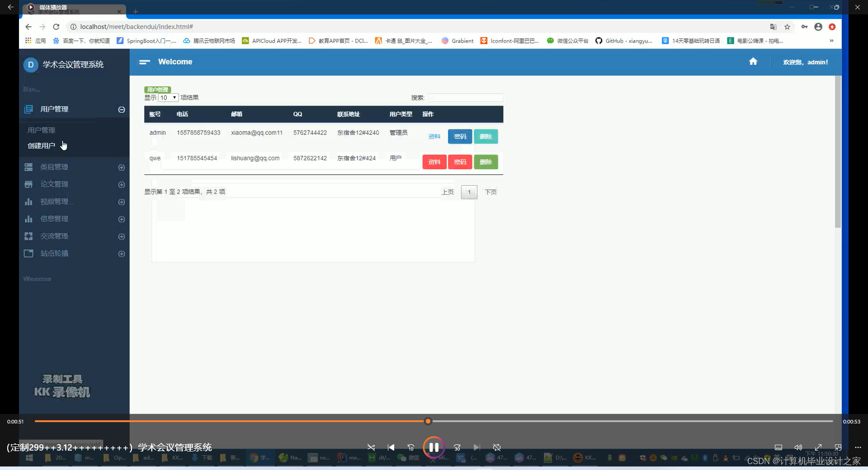Click the video progress slider handle
Viewport: 868px width, 470px height.
(x=428, y=421)
